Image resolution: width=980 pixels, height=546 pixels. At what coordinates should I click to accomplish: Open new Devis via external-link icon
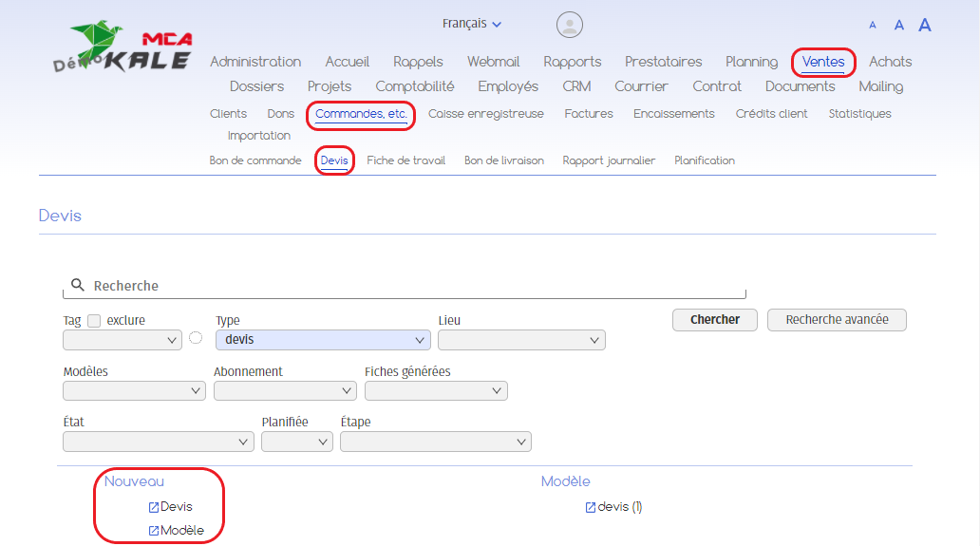click(154, 507)
